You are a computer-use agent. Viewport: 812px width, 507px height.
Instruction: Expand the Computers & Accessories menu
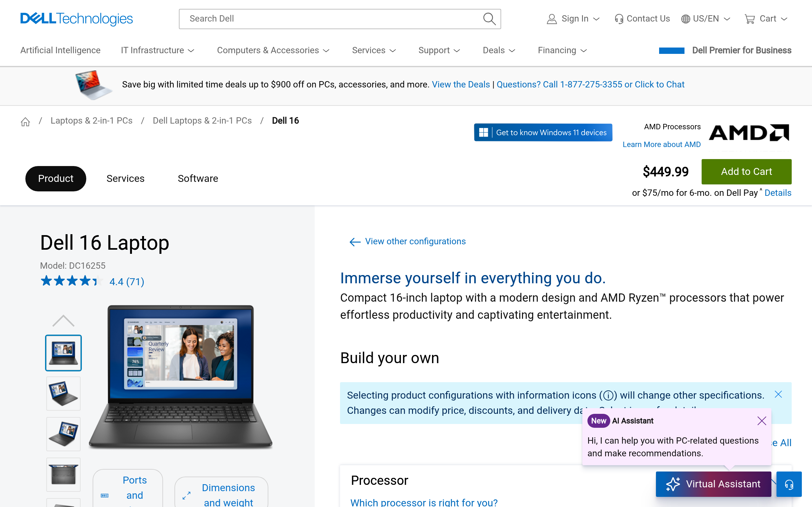click(x=273, y=50)
